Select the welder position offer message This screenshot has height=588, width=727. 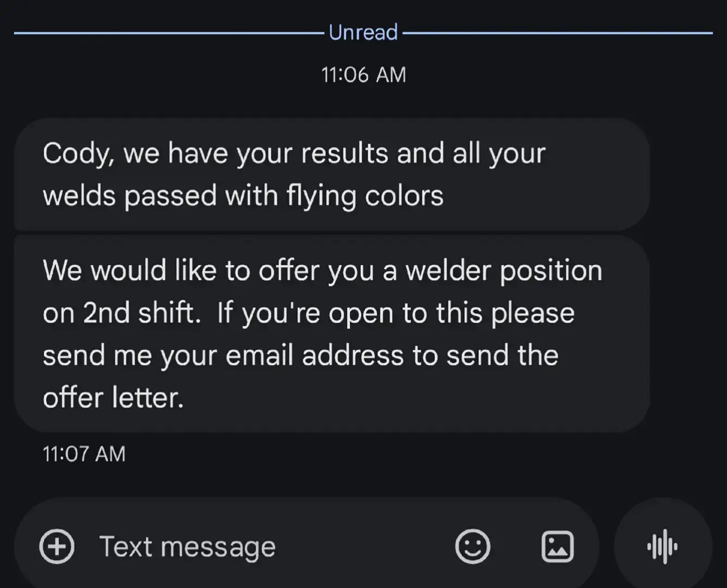click(x=332, y=334)
